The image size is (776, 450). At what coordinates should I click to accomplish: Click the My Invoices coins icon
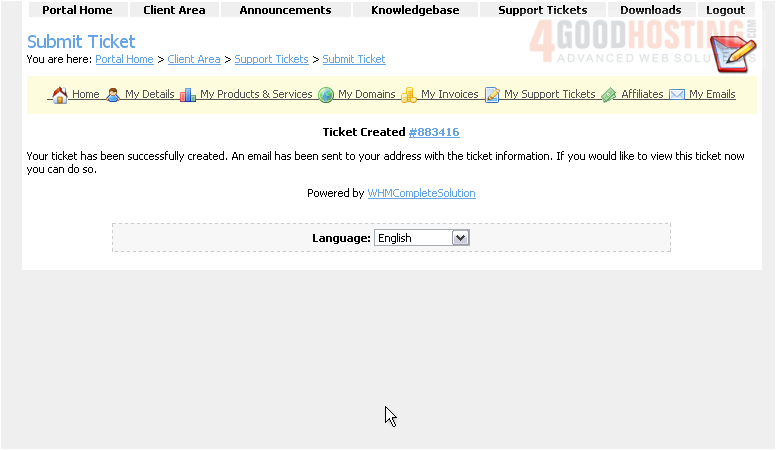pos(409,95)
